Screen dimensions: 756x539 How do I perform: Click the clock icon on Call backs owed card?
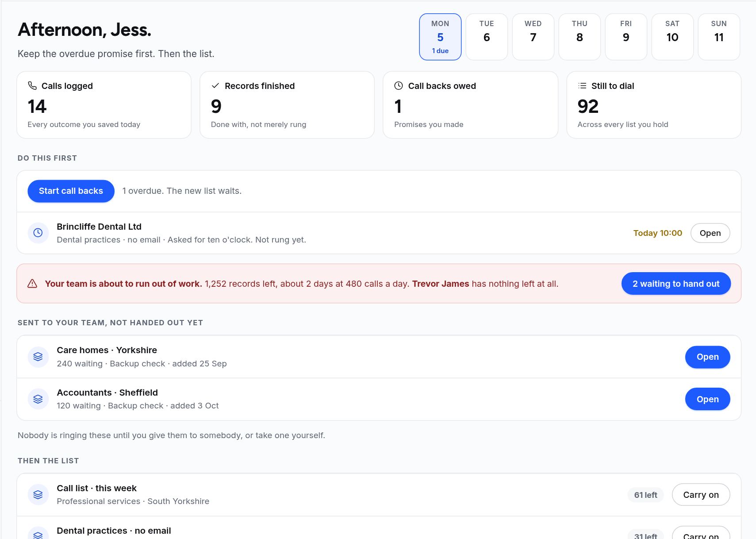399,85
